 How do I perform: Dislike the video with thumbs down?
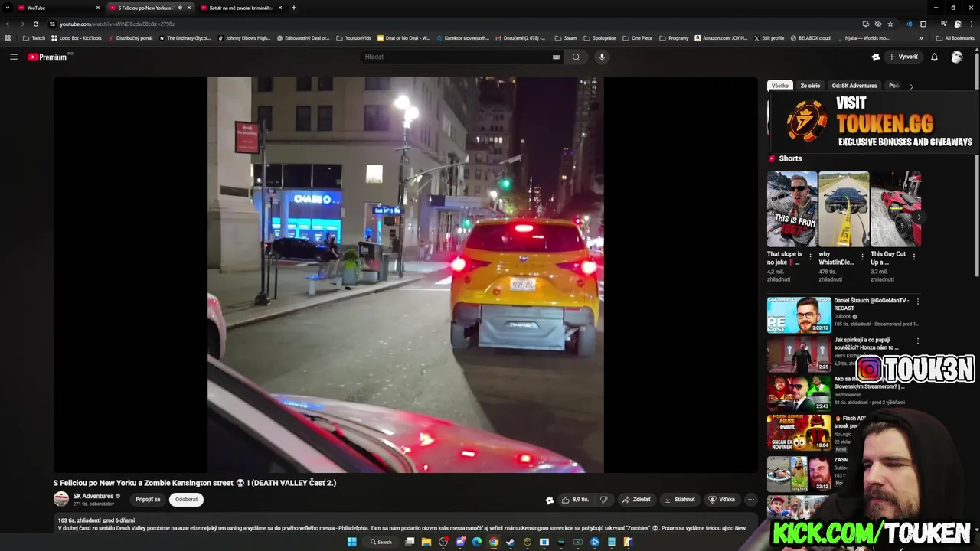click(603, 500)
